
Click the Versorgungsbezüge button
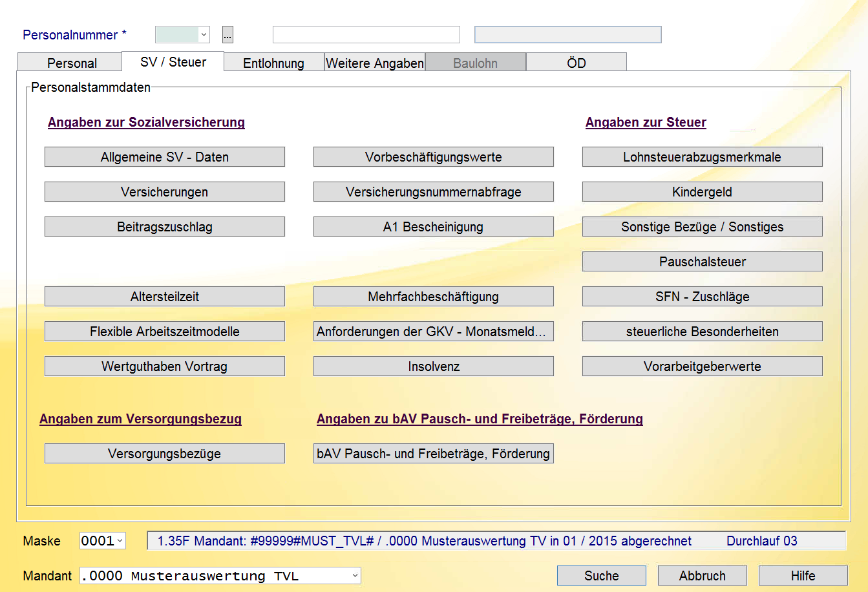tap(165, 454)
